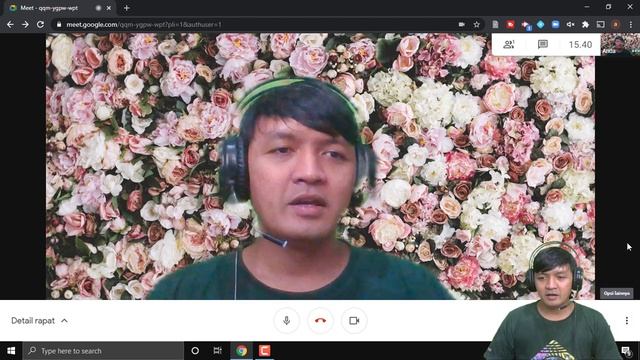View site info via the padlock icon
640x360 pixels.
pos(59,24)
